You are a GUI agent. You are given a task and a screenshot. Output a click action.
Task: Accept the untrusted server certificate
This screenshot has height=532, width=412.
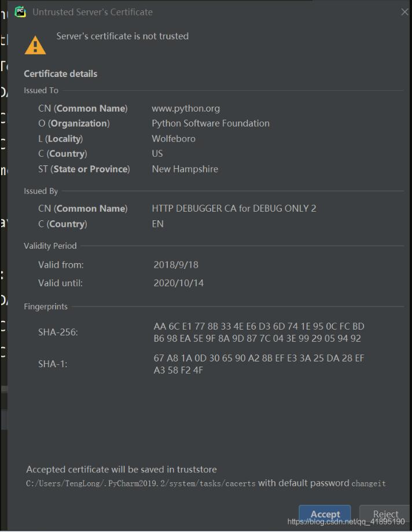[x=325, y=514]
